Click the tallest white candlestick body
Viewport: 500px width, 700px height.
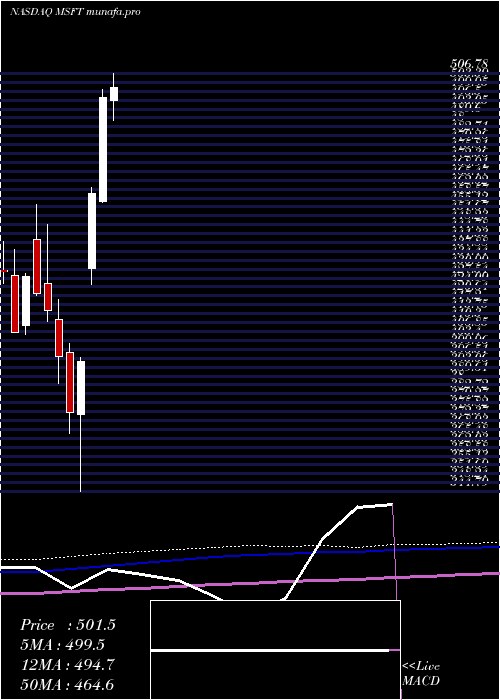103,150
